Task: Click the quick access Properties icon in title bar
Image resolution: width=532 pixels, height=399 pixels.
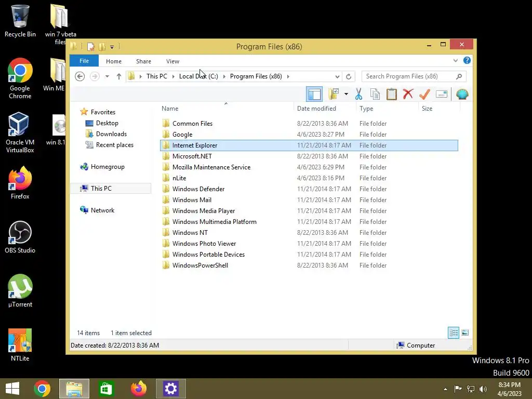Action: (90, 46)
